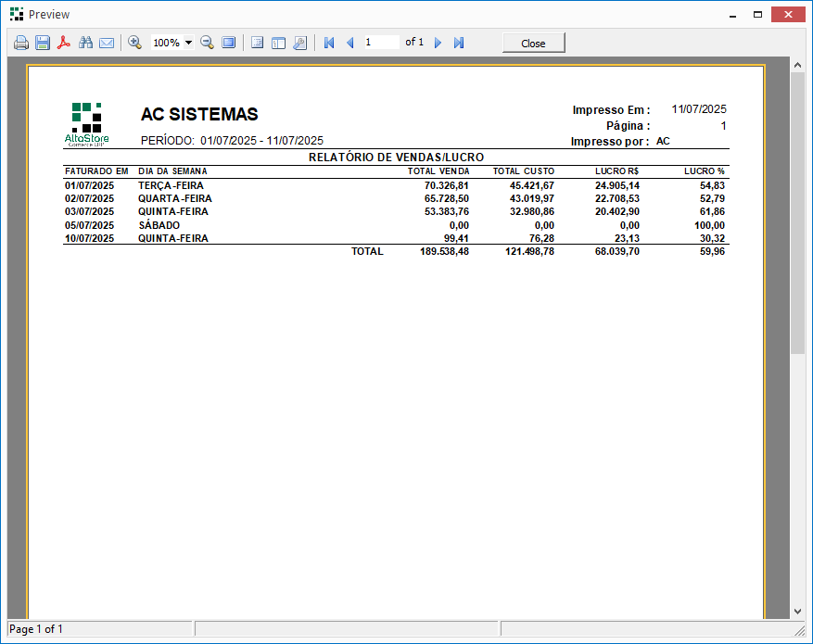Screen dimensions: 813x644
Task: Click the DIA DA SEMANA column header
Action: pos(172,171)
